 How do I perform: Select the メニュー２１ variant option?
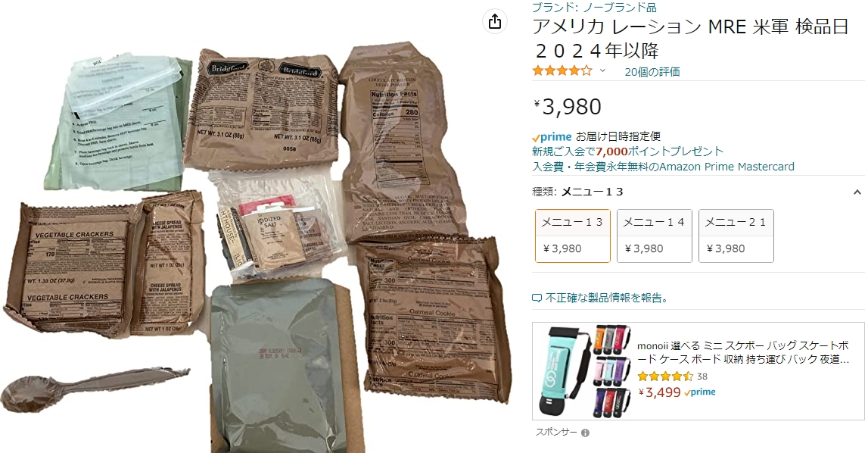click(x=736, y=236)
